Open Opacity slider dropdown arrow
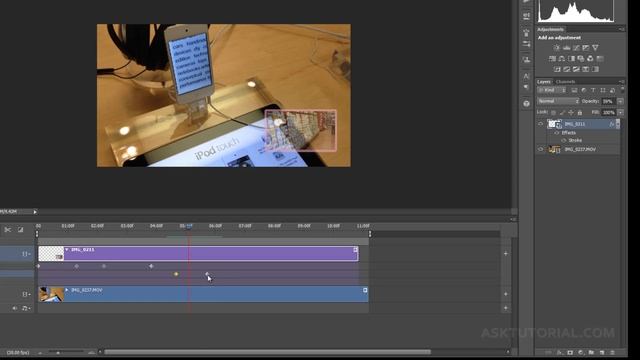The width and height of the screenshot is (640, 360). pyautogui.click(x=620, y=101)
